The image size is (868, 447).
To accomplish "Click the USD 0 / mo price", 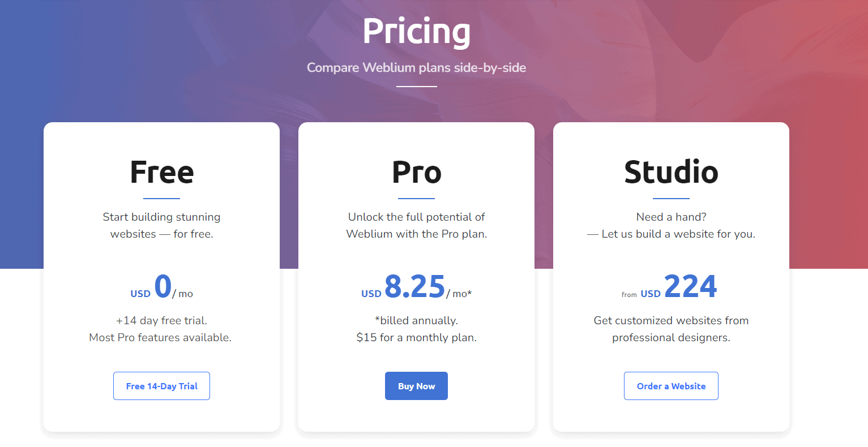I will (x=162, y=286).
